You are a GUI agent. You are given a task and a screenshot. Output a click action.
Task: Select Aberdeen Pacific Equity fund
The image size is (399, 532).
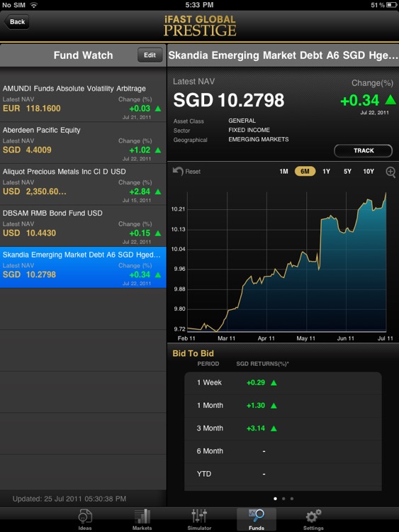[83, 143]
